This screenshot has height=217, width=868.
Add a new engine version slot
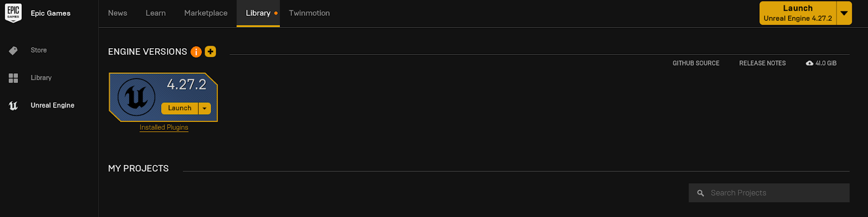coord(210,52)
